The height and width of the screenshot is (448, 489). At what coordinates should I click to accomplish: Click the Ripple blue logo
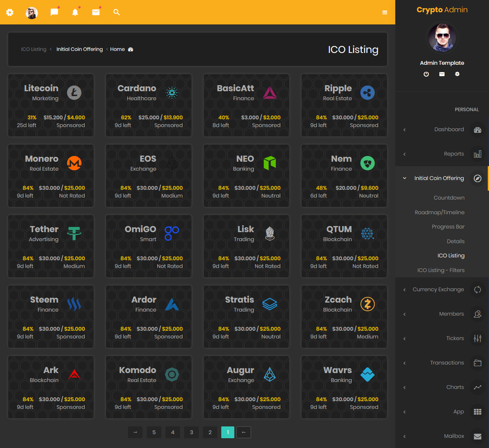(368, 93)
